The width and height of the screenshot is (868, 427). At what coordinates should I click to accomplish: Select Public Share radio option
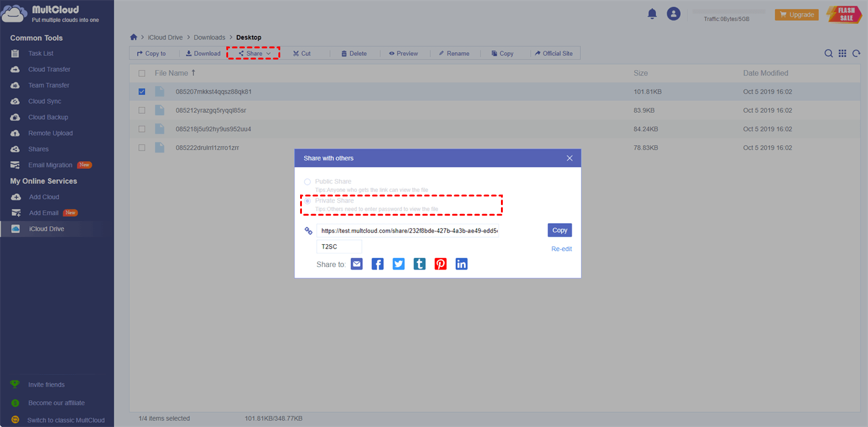[308, 182]
